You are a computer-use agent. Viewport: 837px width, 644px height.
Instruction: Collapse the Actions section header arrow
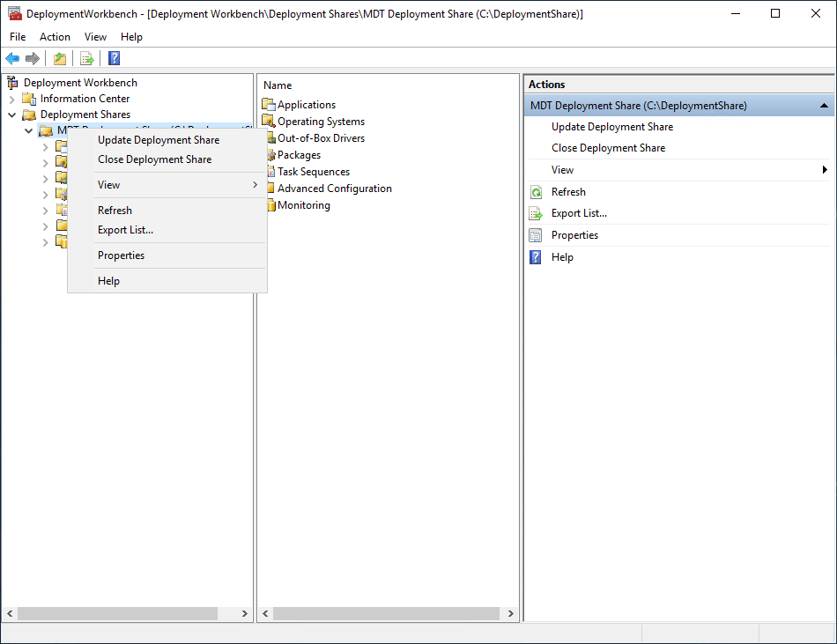823,106
